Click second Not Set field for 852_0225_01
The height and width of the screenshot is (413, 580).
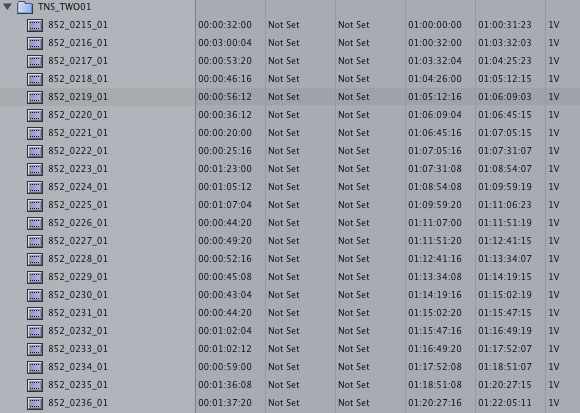pyautogui.click(x=354, y=205)
